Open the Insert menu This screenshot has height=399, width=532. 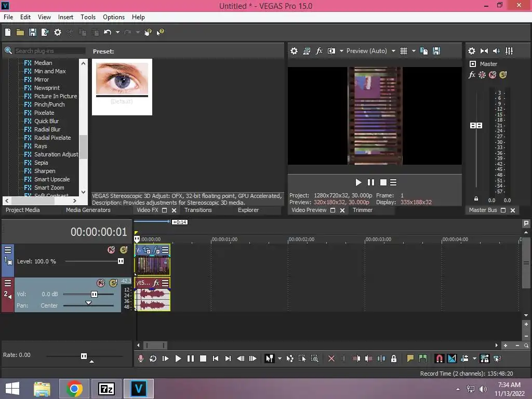click(x=65, y=17)
